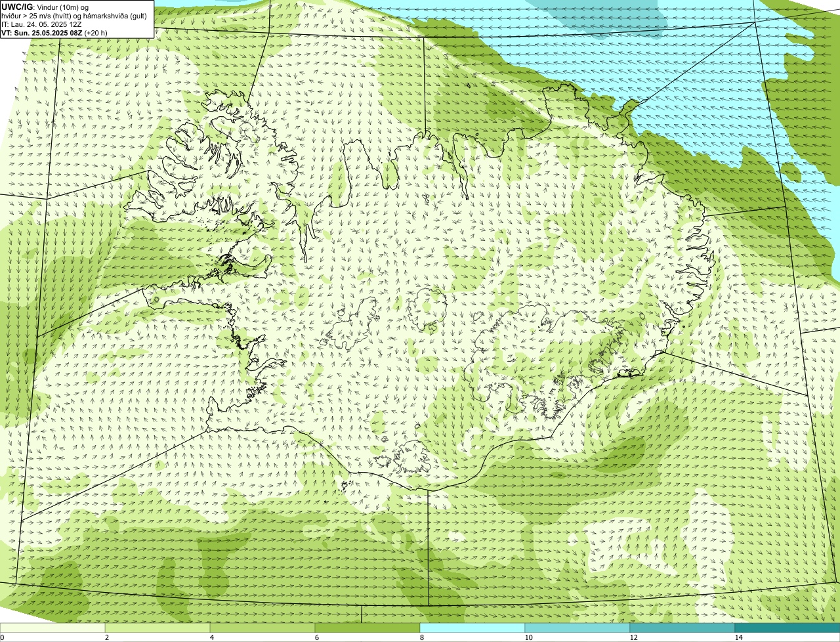Click the legend color band between 2 and 4
Screen dimensions: 840x642
tap(157, 628)
